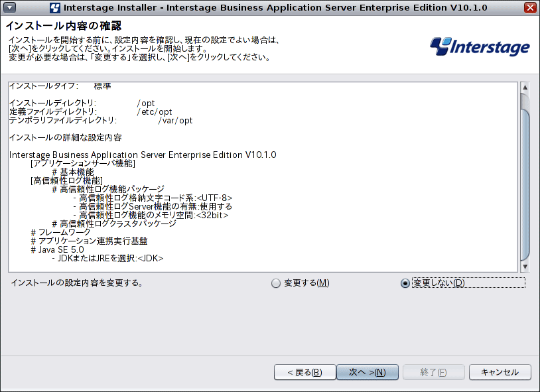The image size is (540, 392).
Task: Click the インストールの設定内容を変更する。 label
Action: pyautogui.click(x=77, y=283)
